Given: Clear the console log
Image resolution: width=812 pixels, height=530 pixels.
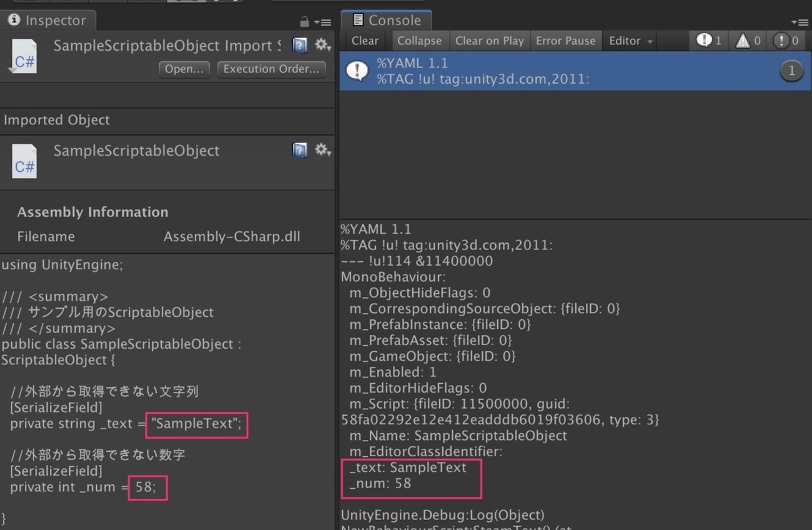Looking at the screenshot, I should click(x=365, y=41).
